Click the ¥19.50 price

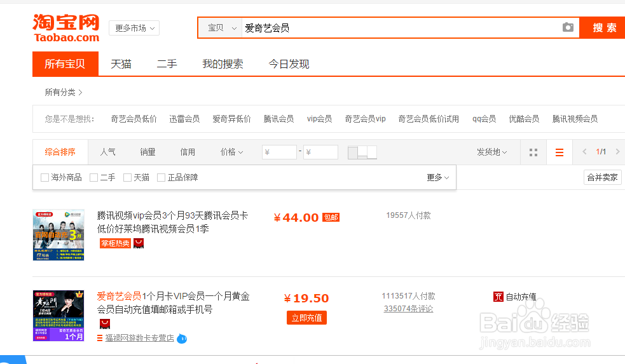click(x=306, y=299)
